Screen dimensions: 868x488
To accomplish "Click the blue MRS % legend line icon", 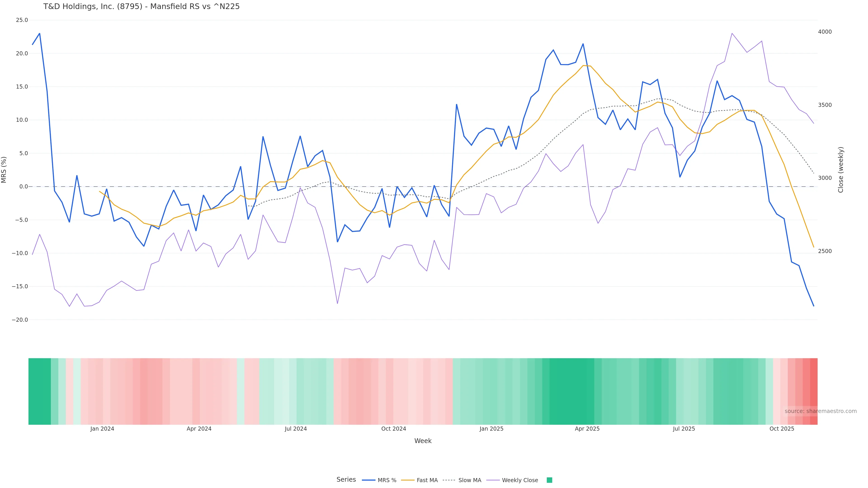I will click(369, 480).
